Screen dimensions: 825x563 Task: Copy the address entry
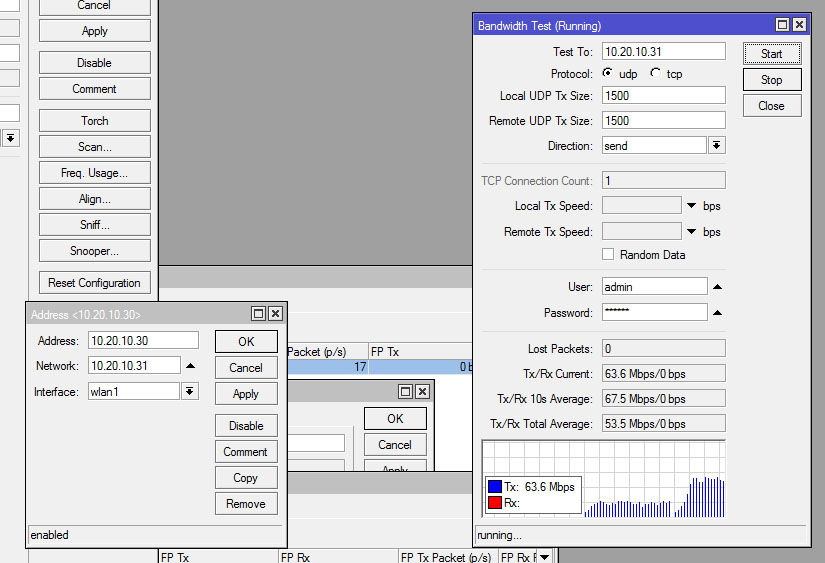[x=246, y=478]
